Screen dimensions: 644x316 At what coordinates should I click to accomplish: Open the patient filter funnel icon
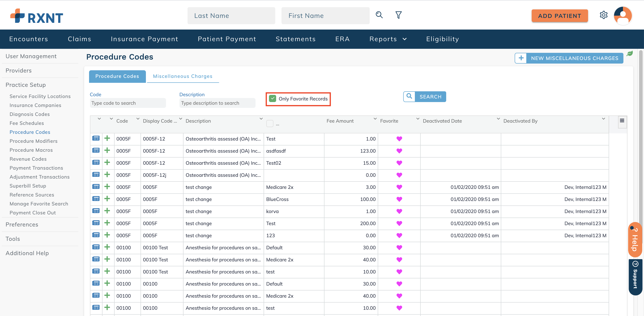399,15
